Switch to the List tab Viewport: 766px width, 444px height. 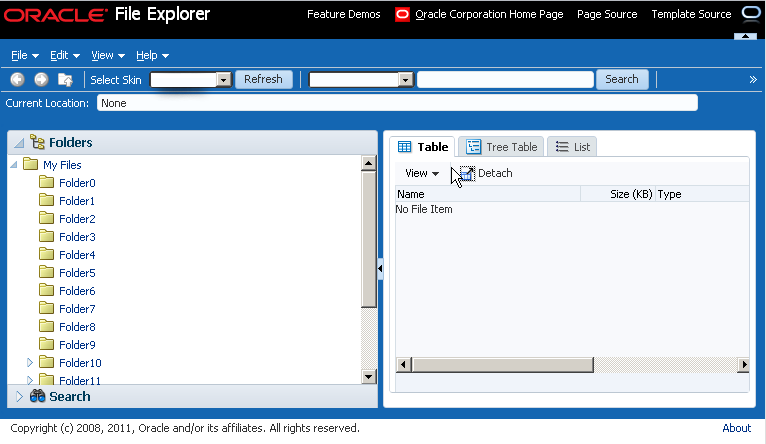pos(572,147)
